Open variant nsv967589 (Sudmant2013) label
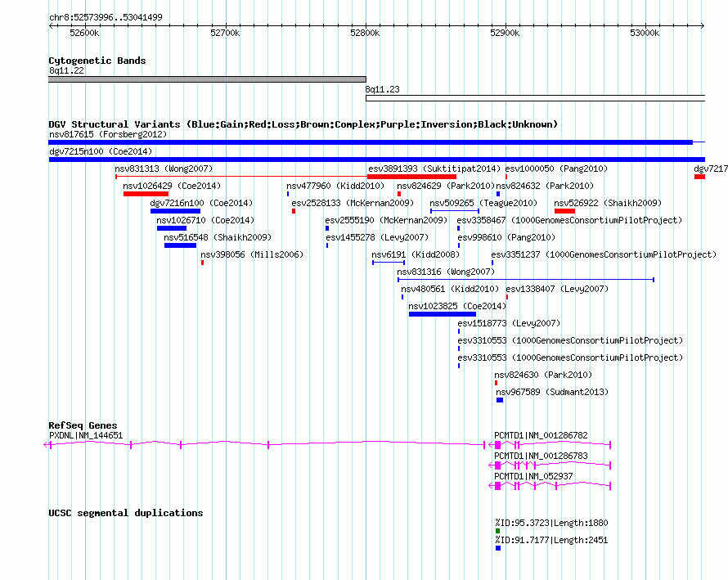The height and width of the screenshot is (580, 728). pyautogui.click(x=552, y=392)
